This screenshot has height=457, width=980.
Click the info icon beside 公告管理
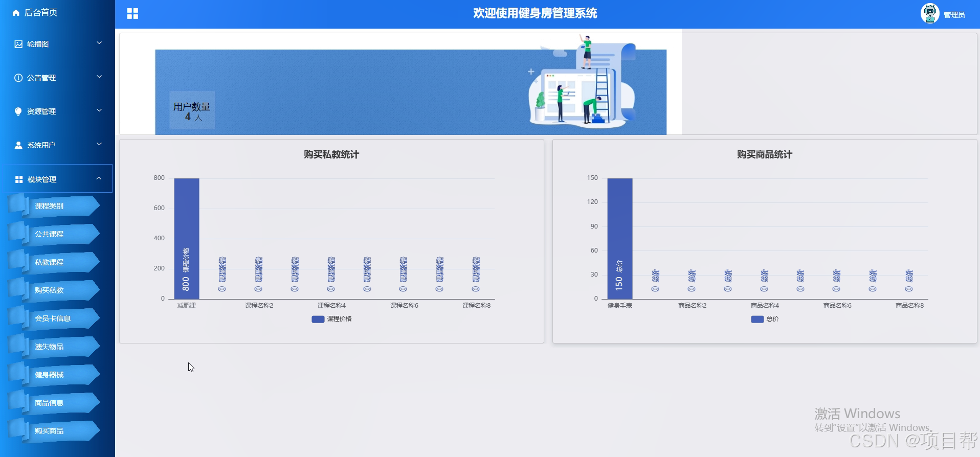click(18, 78)
